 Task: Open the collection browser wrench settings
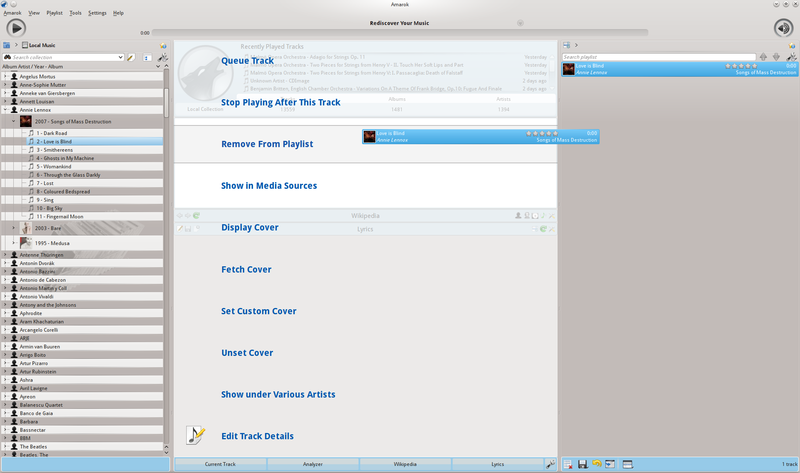point(162,58)
